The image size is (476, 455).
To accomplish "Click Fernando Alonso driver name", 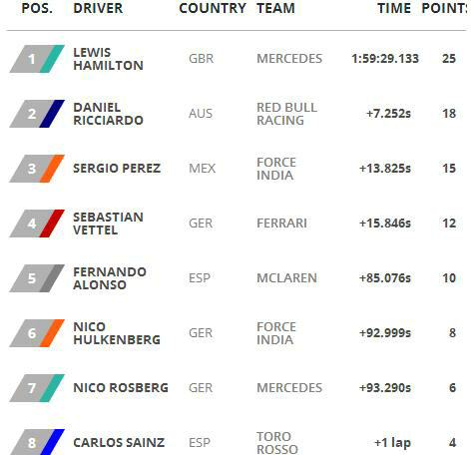I will [110, 278].
